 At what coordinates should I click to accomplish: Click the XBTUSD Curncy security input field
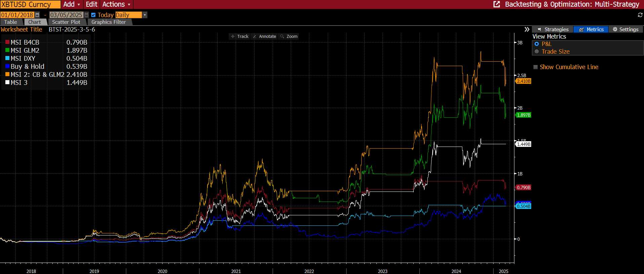pyautogui.click(x=30, y=4)
